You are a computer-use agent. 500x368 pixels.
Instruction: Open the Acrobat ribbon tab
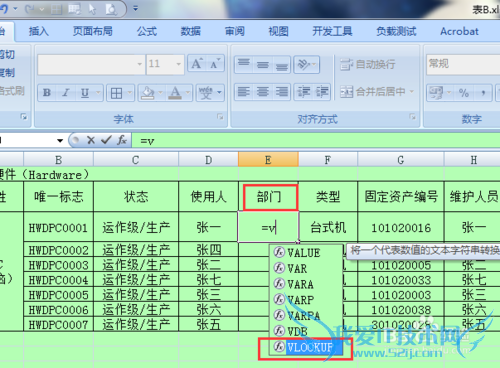click(x=459, y=31)
